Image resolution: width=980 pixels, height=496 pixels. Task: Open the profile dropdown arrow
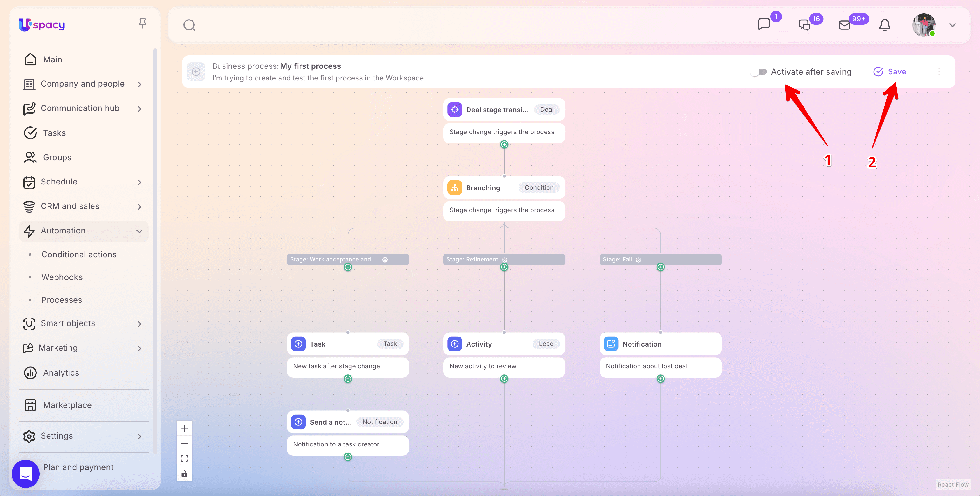click(x=952, y=25)
